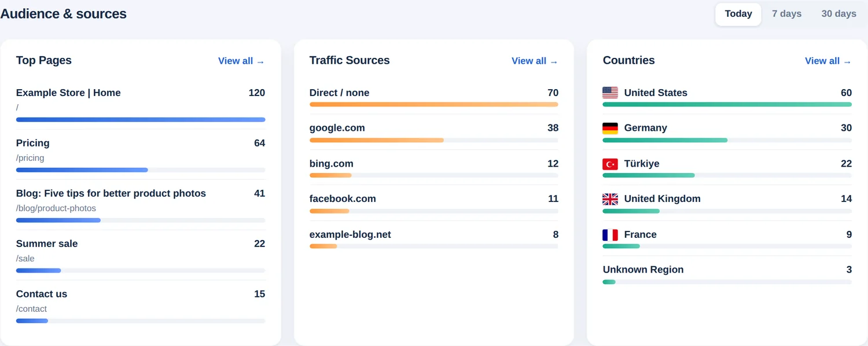The height and width of the screenshot is (346, 868).
Task: Select the France country label
Action: coord(641,234)
